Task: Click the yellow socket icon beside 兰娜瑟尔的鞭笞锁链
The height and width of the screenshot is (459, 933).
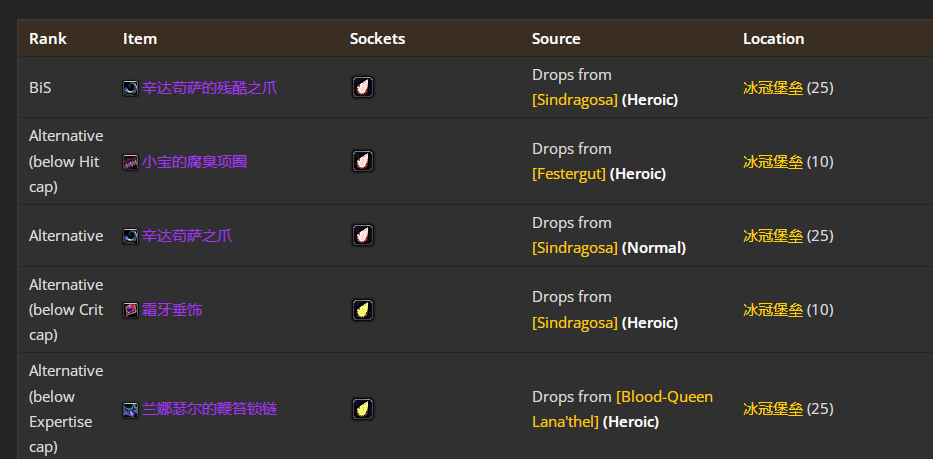Action: [x=363, y=409]
